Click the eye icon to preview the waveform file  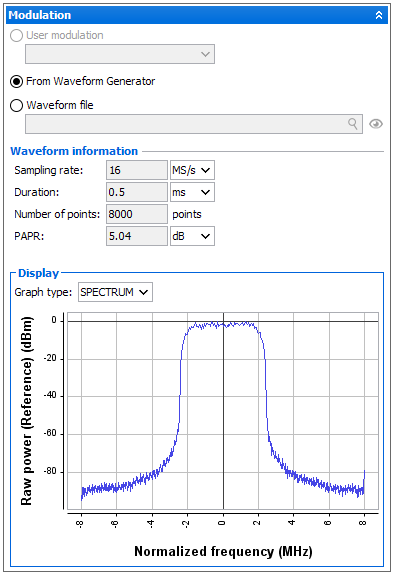(375, 124)
